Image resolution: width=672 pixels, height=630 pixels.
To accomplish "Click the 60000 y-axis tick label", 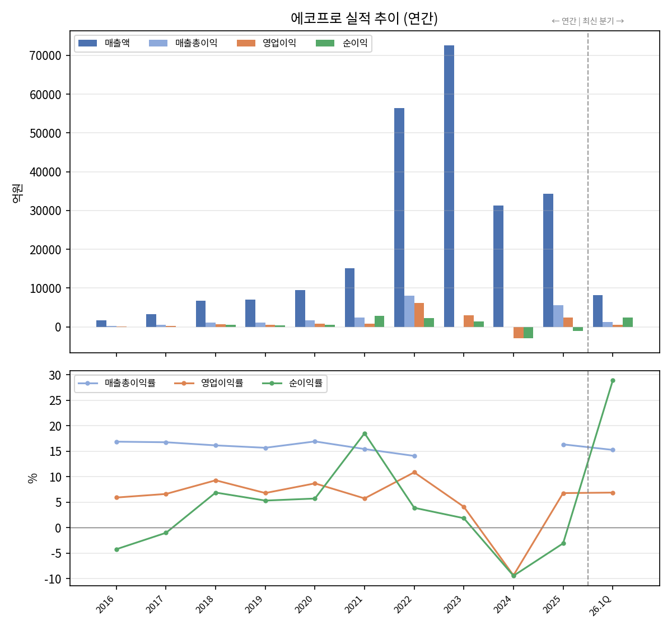I will tap(45, 95).
